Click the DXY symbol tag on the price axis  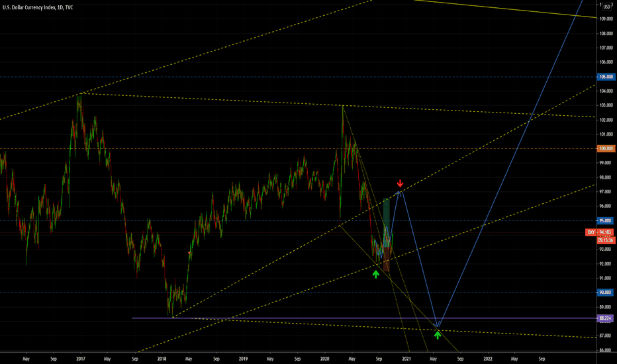pyautogui.click(x=591, y=232)
